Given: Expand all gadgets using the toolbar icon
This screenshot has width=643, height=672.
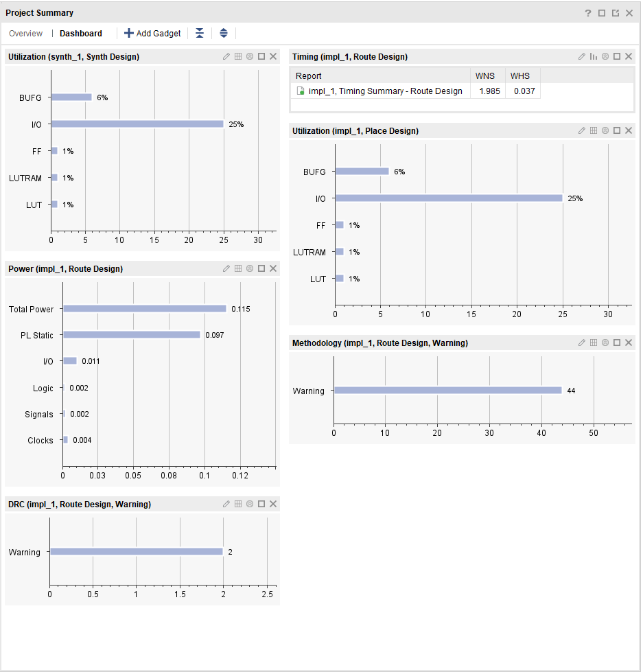Looking at the screenshot, I should tap(224, 33).
